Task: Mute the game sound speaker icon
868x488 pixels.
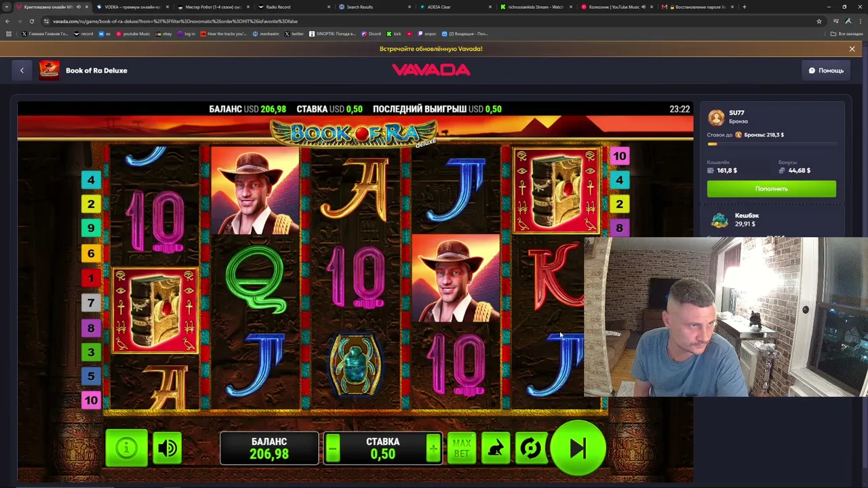Action: point(167,448)
